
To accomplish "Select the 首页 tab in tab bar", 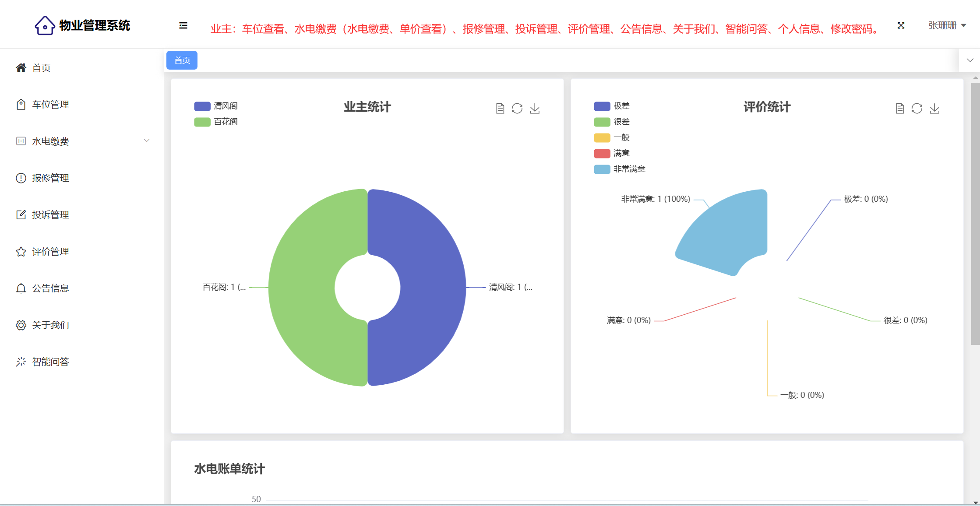I will point(182,60).
